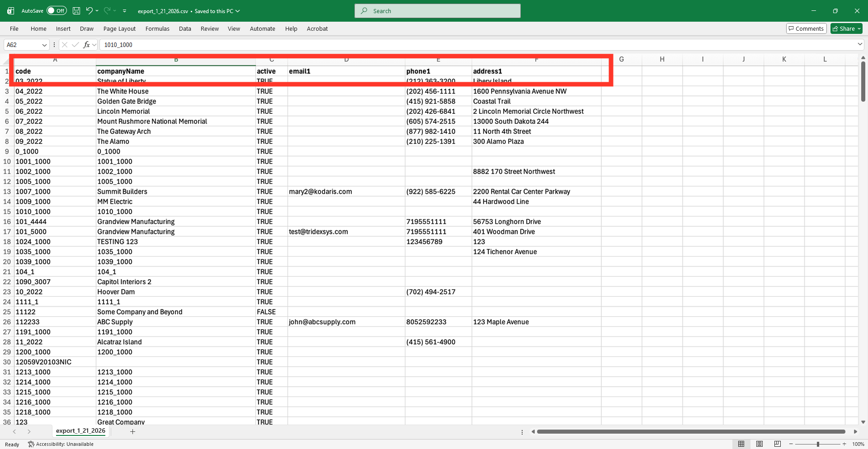Click the Select All corner triangle
Screen dimensions: 868x449
[x=7, y=61]
